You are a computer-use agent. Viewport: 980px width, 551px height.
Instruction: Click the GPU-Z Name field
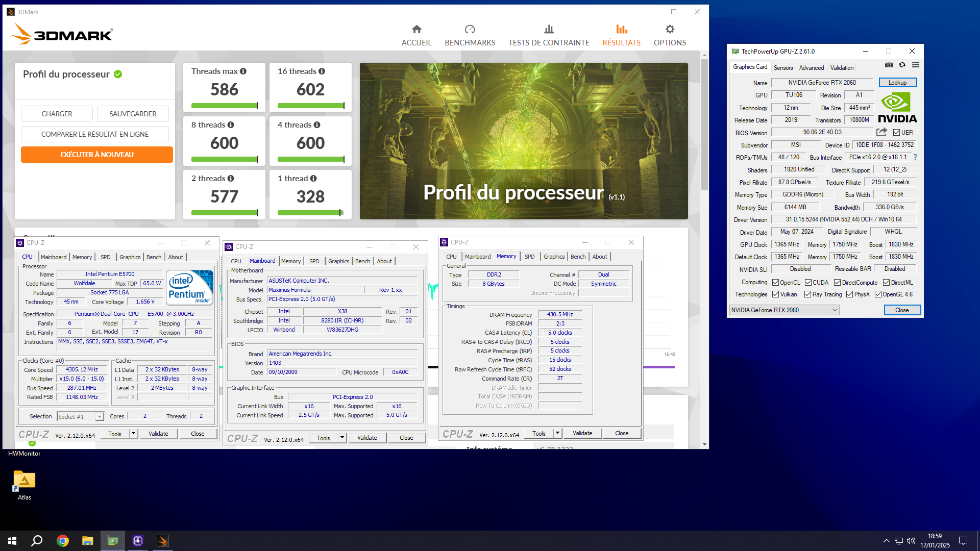[x=822, y=83]
